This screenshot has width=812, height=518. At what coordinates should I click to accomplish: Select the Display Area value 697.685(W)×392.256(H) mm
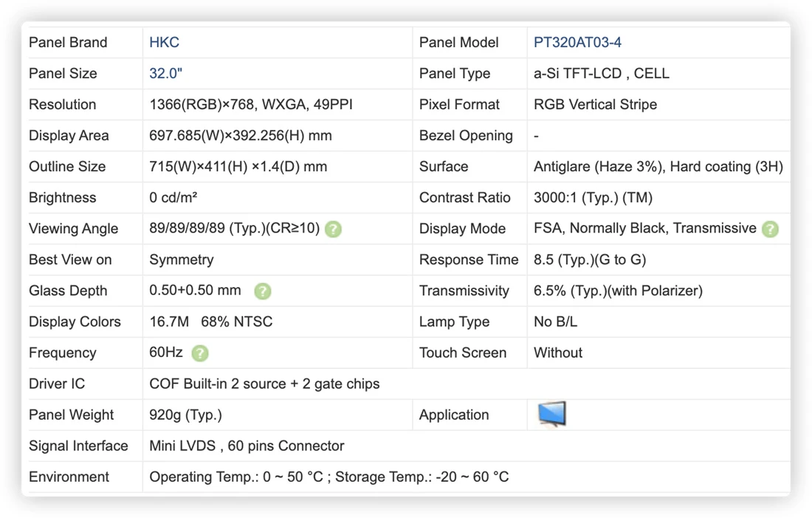coord(241,136)
